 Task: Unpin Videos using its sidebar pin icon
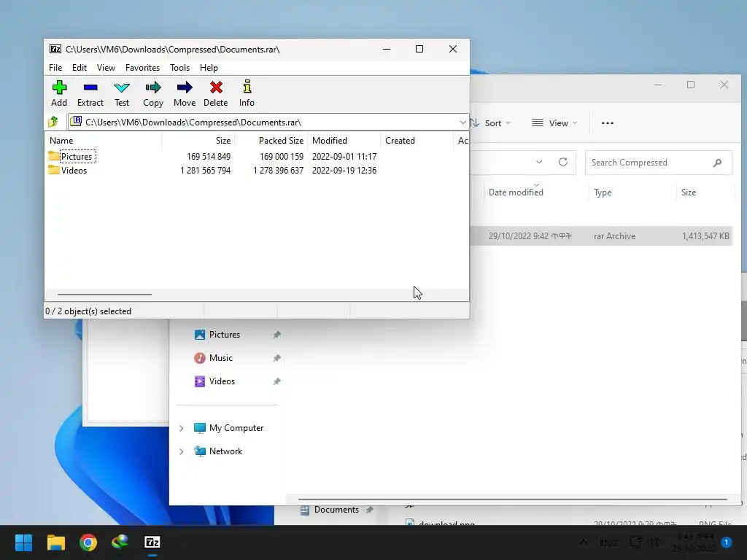276,381
